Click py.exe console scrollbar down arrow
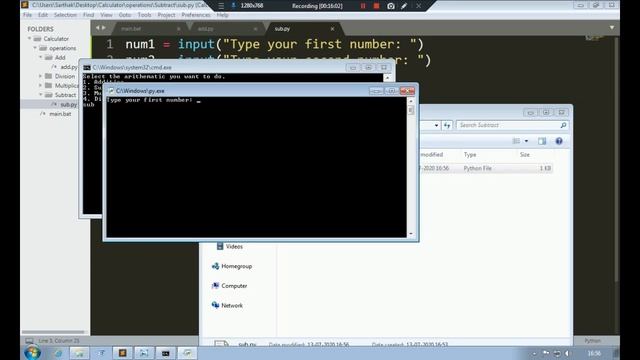Viewport: 640px width, 360px height. click(411, 234)
